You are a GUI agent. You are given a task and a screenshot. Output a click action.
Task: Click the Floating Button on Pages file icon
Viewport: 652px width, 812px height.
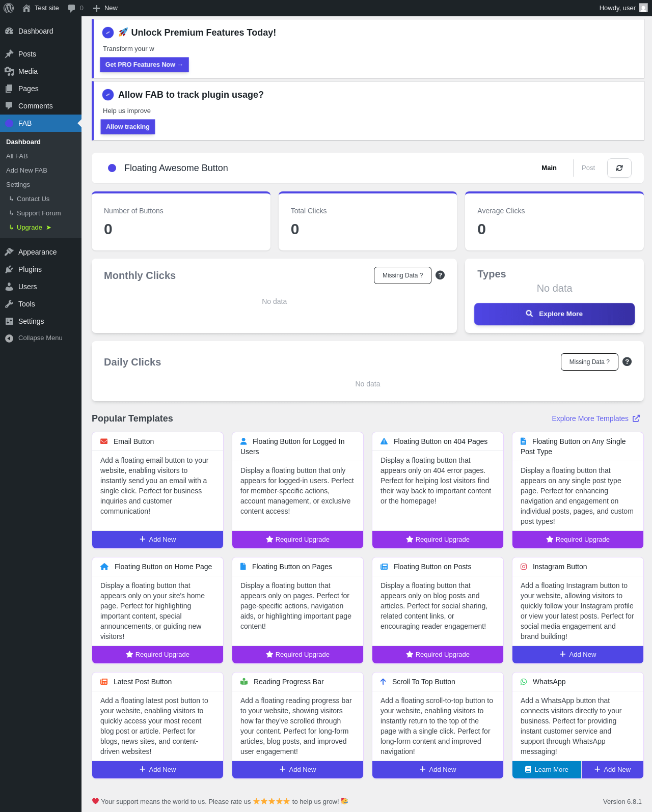pos(243,567)
